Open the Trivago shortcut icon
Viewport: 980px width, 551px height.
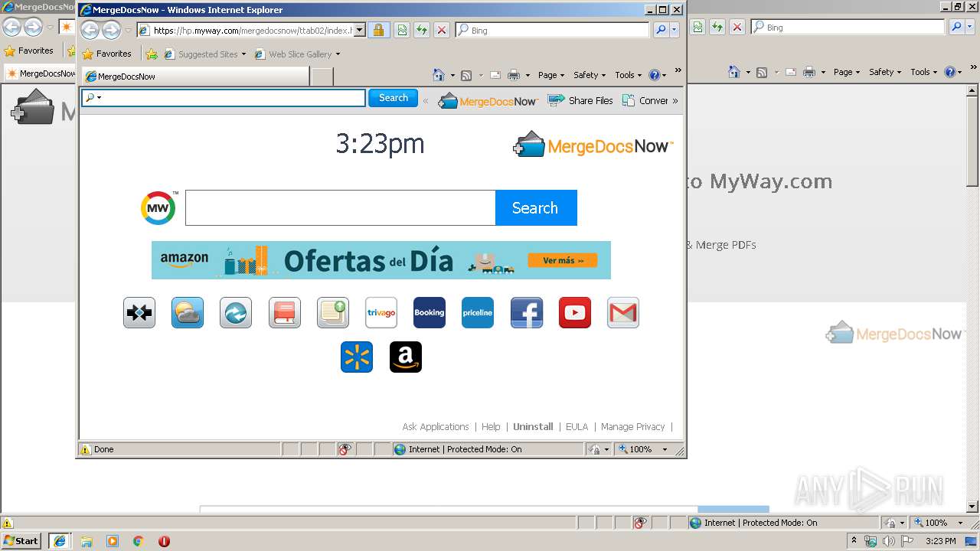point(381,312)
